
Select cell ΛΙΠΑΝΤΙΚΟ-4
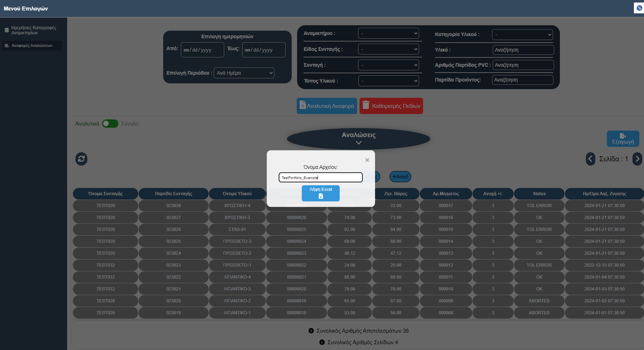[237, 277]
